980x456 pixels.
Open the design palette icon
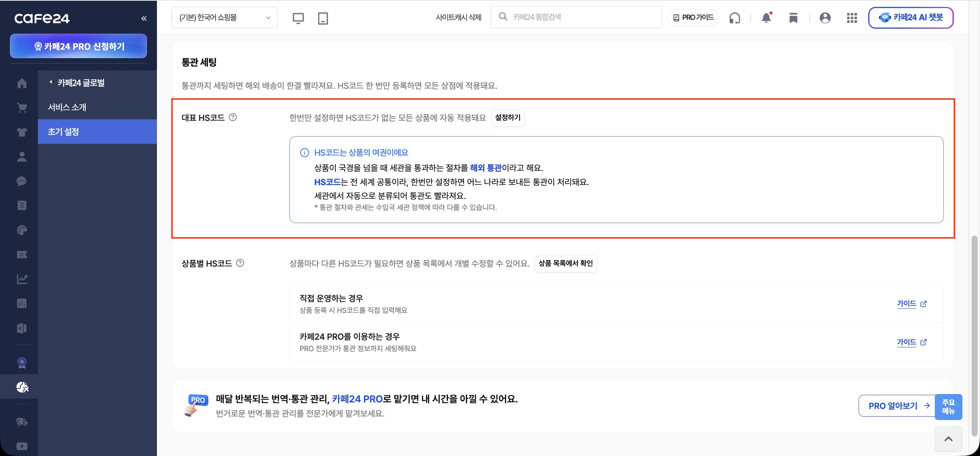pyautogui.click(x=22, y=230)
